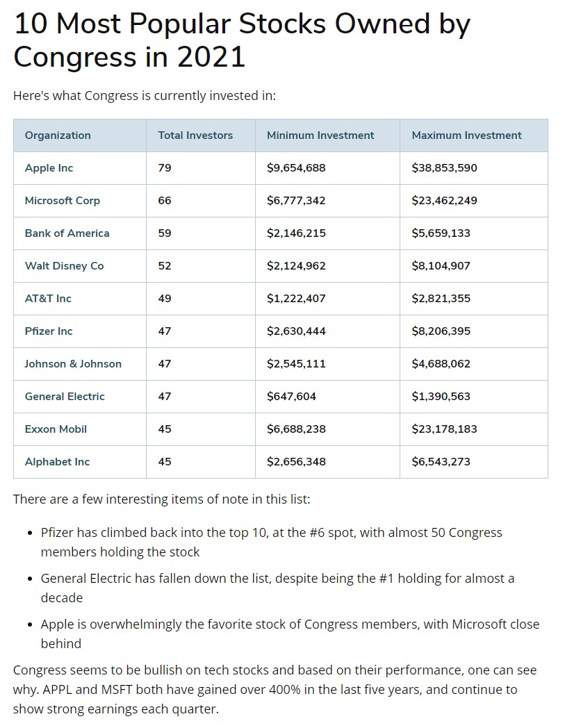Viewport: 565px width, 728px height.
Task: Select the Apple Inc table cell
Action: point(49,168)
